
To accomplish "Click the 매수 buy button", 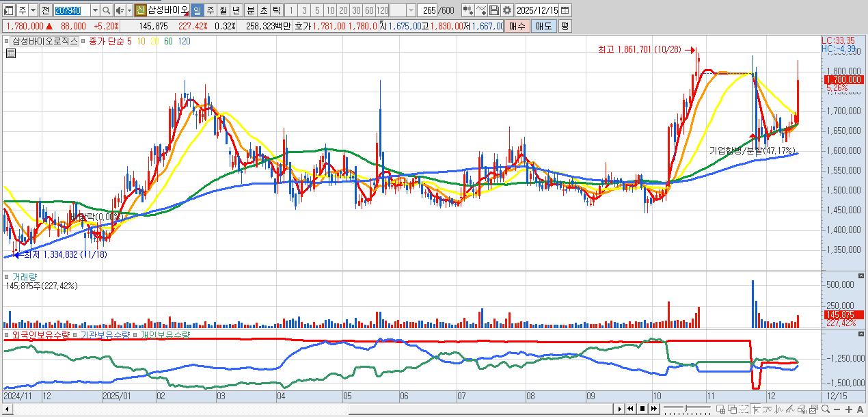I will click(517, 26).
